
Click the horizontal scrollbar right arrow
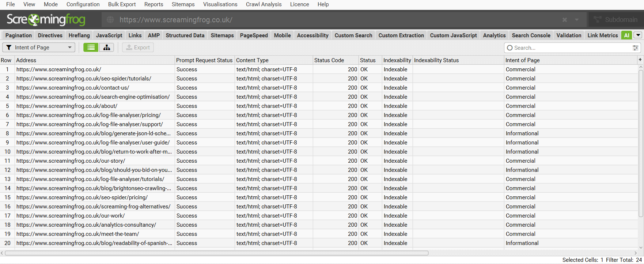(636, 253)
